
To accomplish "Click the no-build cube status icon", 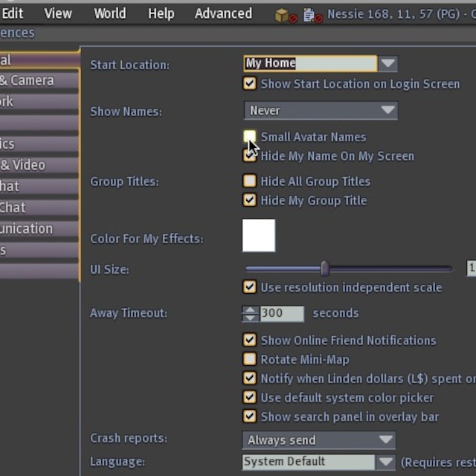I will click(286, 16).
